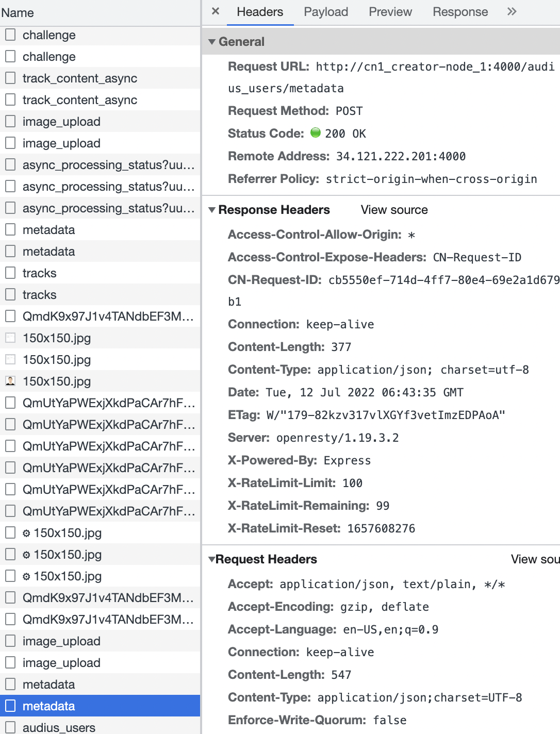Click the avatar thumbnail 150x150.jpg icon
The image size is (560, 734).
(x=10, y=381)
